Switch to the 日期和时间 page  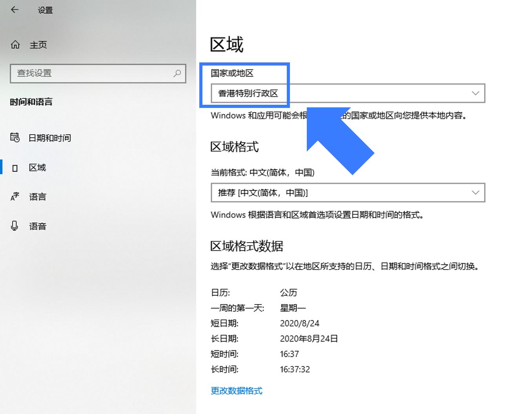[51, 138]
